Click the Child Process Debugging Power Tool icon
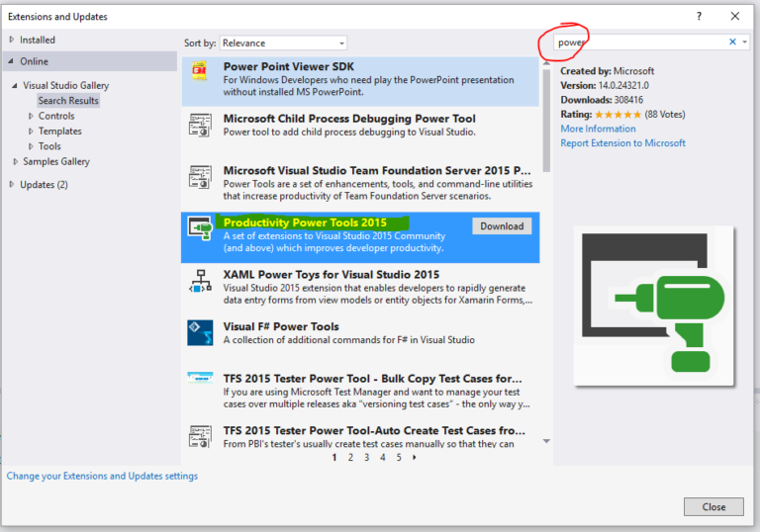Viewport: 760px width, 532px height. [x=200, y=125]
